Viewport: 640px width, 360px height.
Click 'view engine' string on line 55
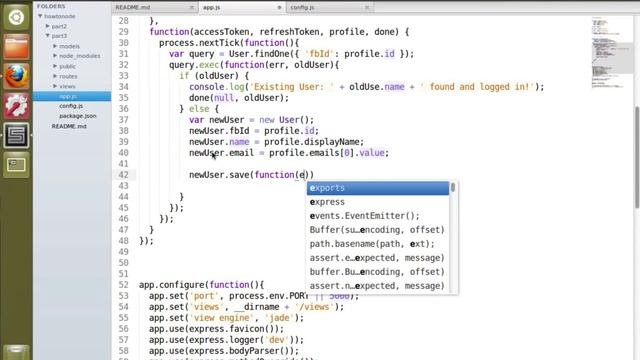coord(221,318)
